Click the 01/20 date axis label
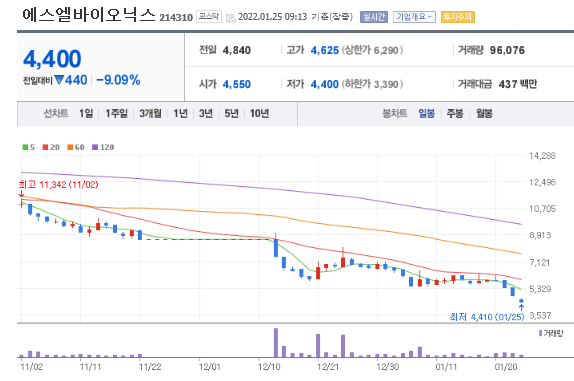The image size is (574, 381). tap(506, 367)
